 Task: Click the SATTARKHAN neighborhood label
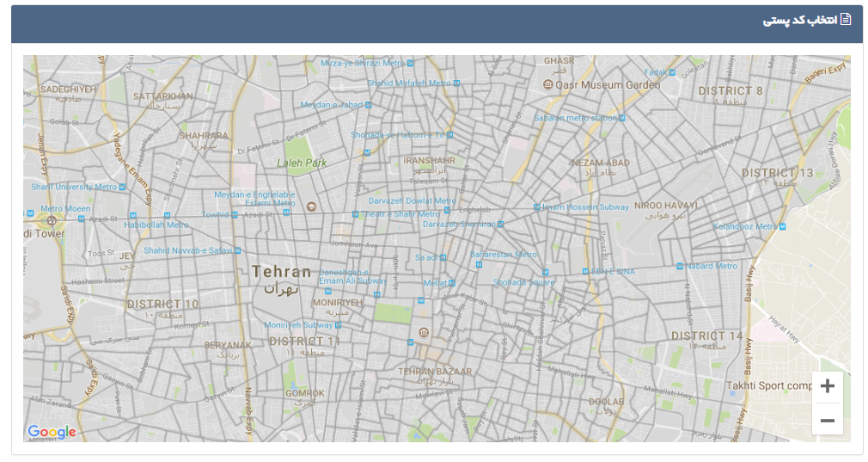(163, 96)
